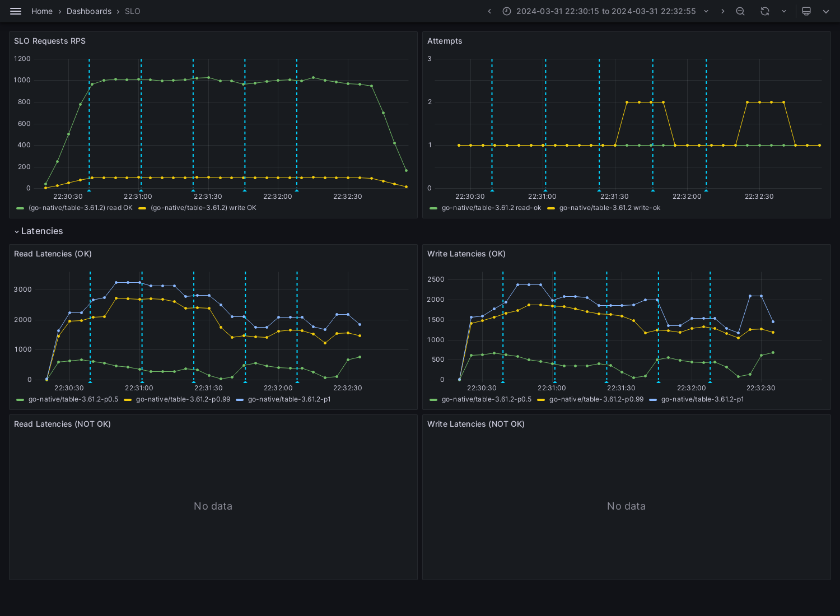Image resolution: width=840 pixels, height=616 pixels.
Task: Toggle p0.5 series in Write Latencies legend
Action: coord(487,399)
